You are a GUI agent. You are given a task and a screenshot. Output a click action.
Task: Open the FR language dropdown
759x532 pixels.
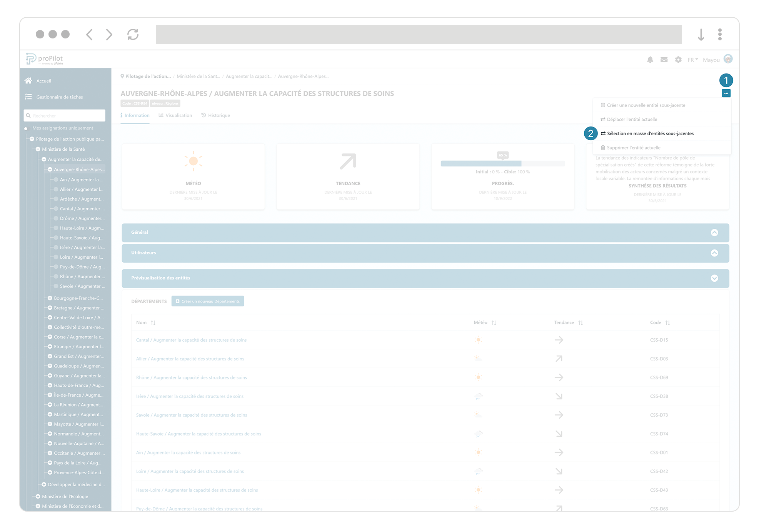coord(692,60)
